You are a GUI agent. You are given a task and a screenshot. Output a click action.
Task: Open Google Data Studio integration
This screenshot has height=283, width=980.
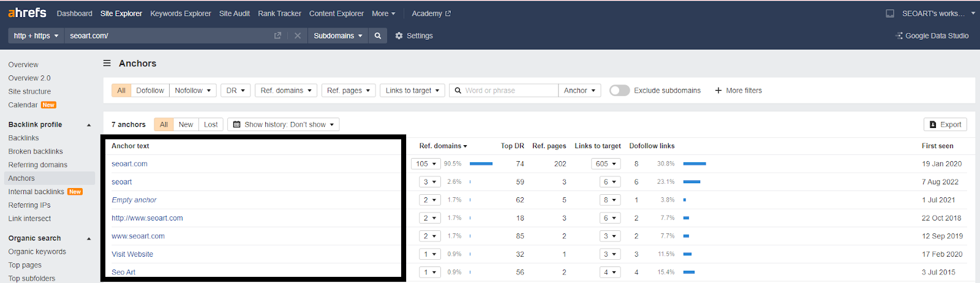click(x=932, y=36)
